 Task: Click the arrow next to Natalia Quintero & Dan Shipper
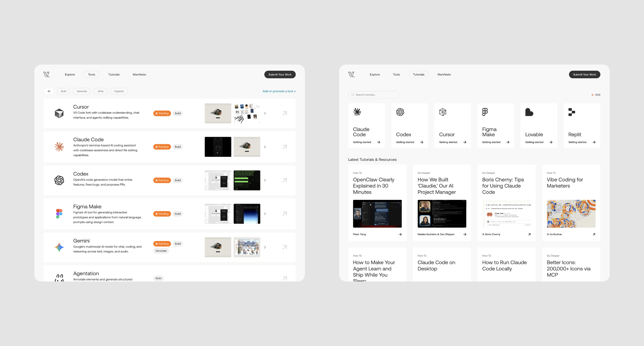coord(465,234)
